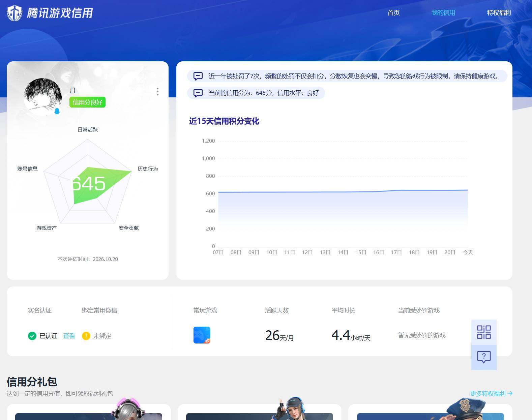Click the green verified checkmark icon
Image resolution: width=532 pixels, height=420 pixels.
point(32,336)
